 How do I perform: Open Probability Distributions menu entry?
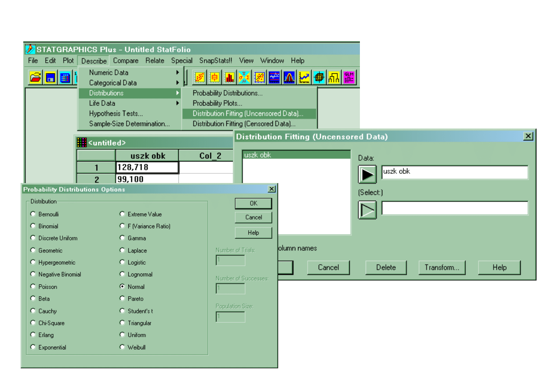click(249, 93)
